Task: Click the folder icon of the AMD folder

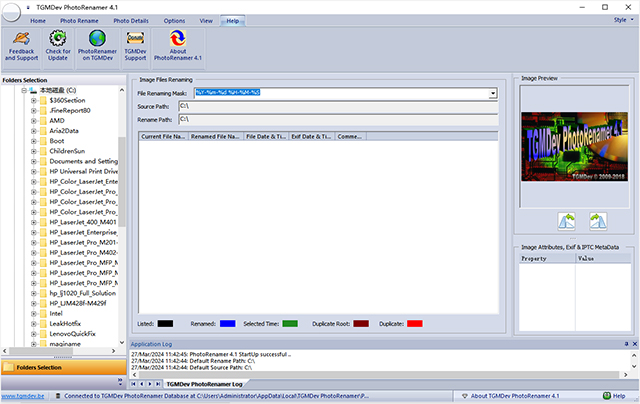Action: (43, 121)
